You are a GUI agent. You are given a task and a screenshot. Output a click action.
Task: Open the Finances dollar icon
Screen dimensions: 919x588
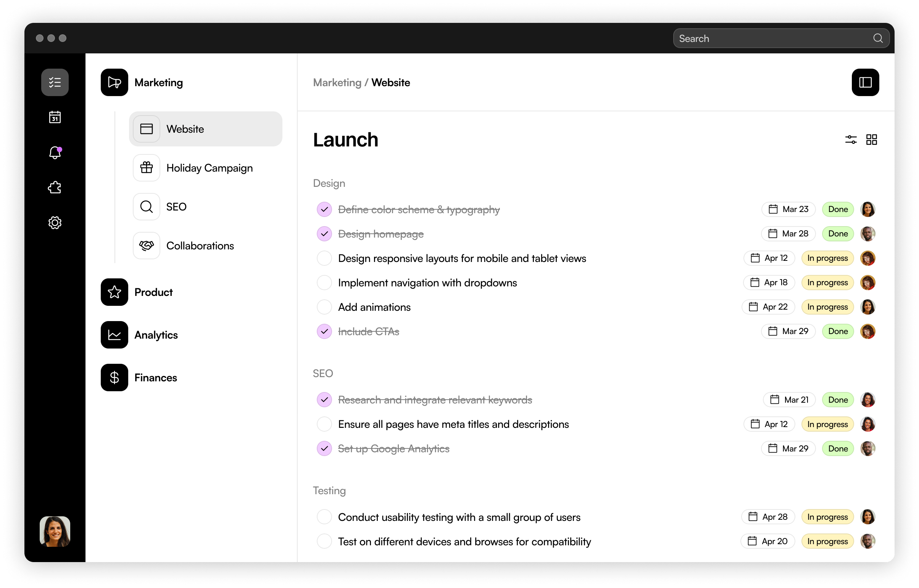point(114,377)
